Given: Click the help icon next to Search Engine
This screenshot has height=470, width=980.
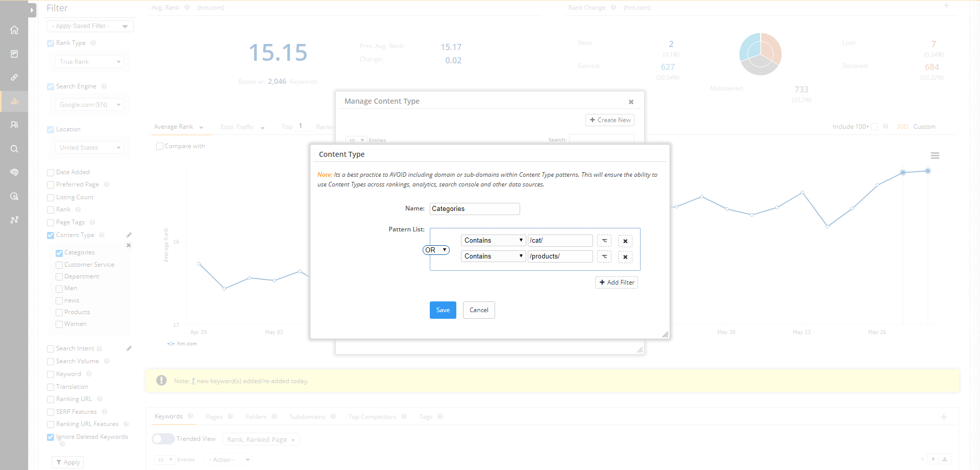Looking at the screenshot, I should point(104,86).
